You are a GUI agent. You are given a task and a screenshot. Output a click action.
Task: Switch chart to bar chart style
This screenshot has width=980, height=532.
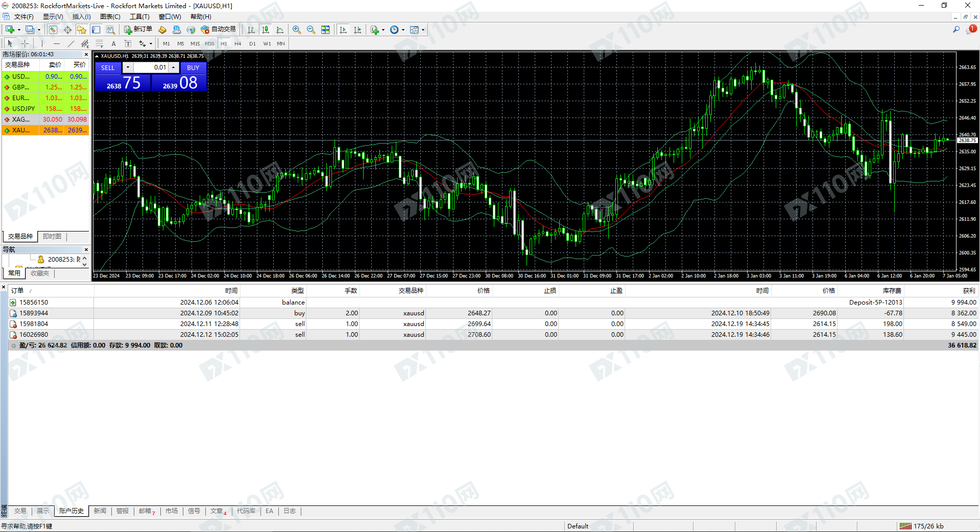(251, 30)
